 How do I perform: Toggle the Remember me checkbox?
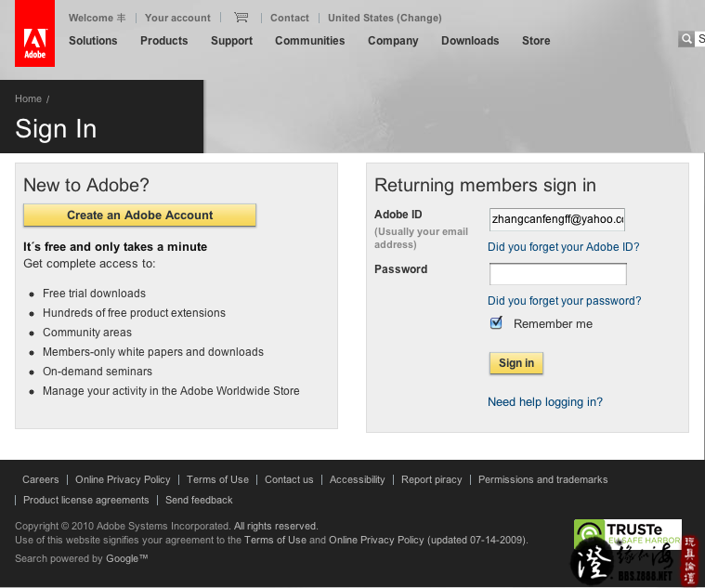tap(496, 322)
